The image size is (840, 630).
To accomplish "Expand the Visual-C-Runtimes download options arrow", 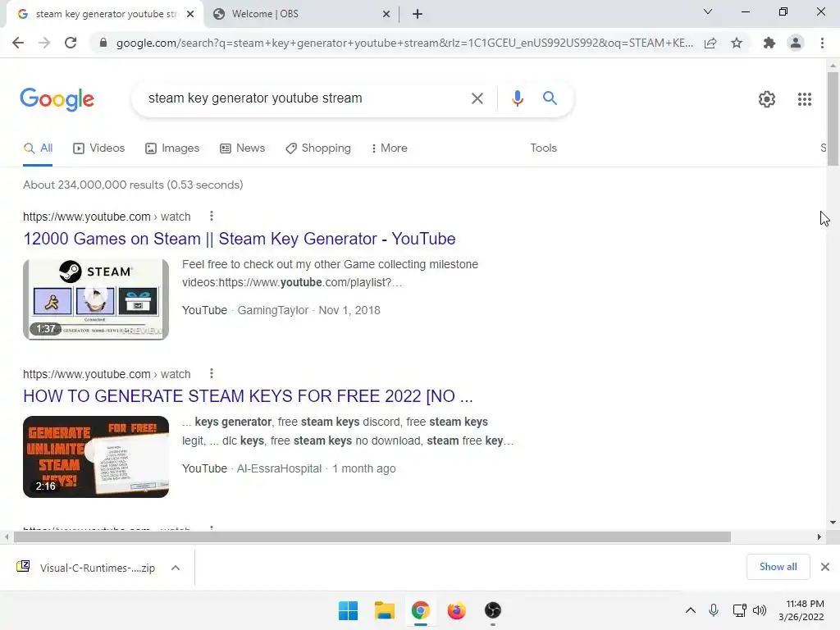I will pos(176,568).
